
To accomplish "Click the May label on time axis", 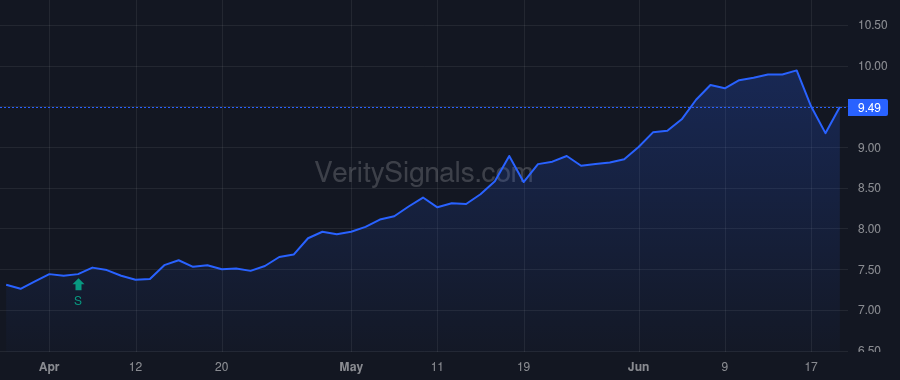I will pyautogui.click(x=351, y=367).
